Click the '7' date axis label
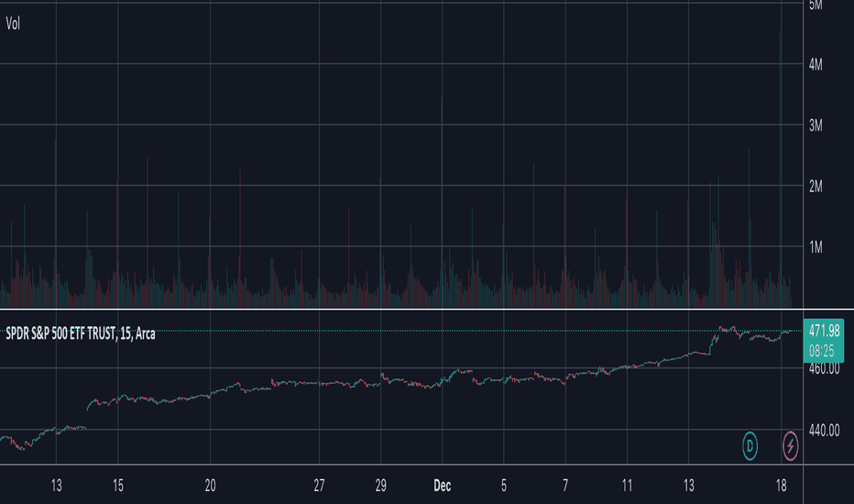 (x=565, y=486)
